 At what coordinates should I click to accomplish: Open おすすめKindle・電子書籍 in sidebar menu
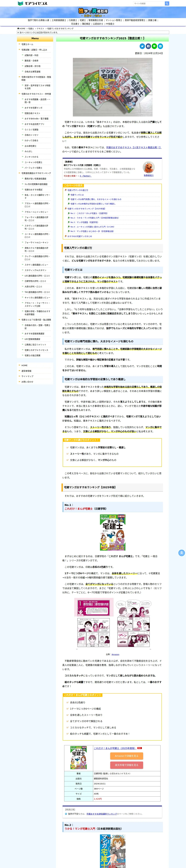click(x=37, y=119)
